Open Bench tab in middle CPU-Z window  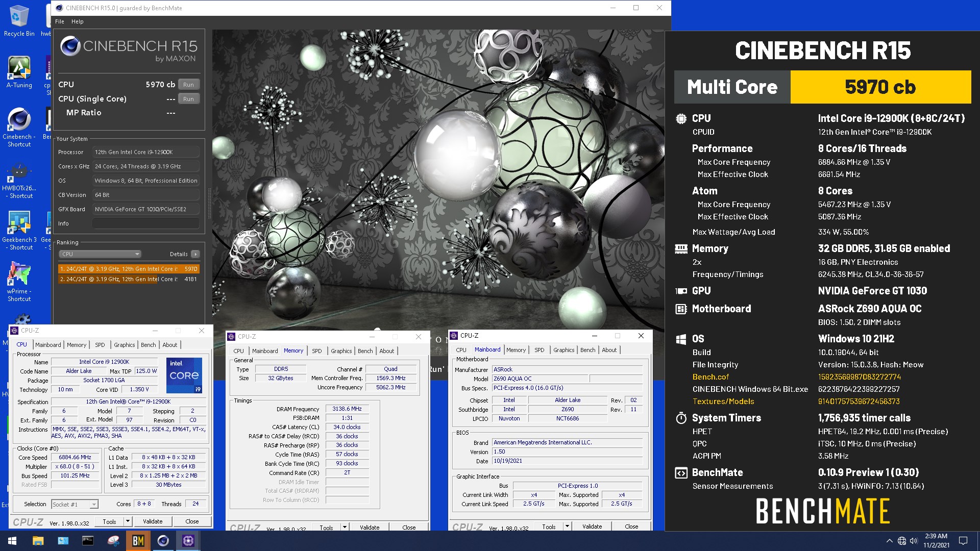365,351
